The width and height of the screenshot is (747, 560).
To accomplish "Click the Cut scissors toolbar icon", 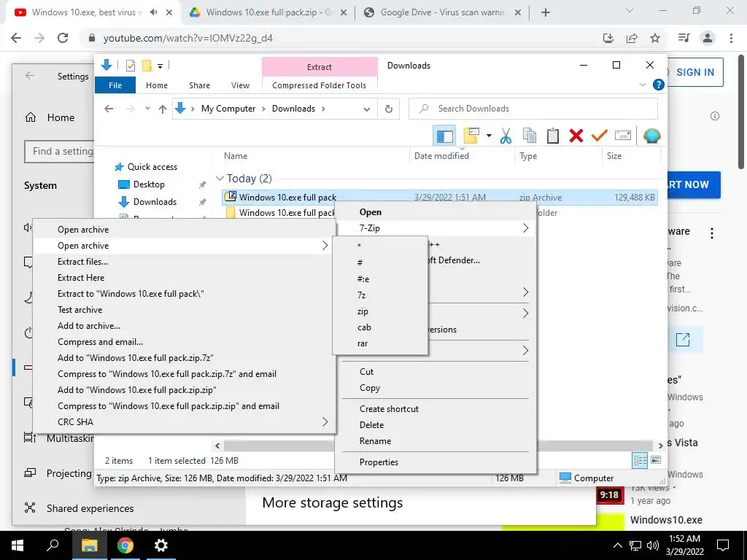I will pyautogui.click(x=506, y=136).
